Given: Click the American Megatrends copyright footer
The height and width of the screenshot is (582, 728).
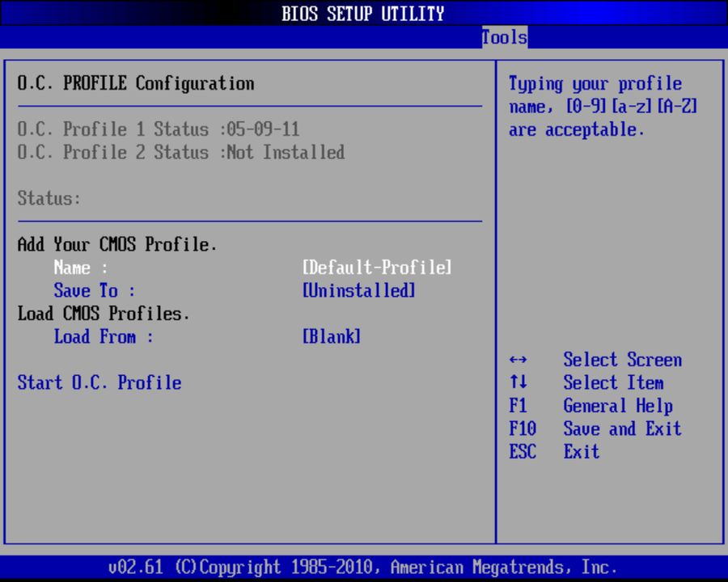Looking at the screenshot, I should coord(363,567).
